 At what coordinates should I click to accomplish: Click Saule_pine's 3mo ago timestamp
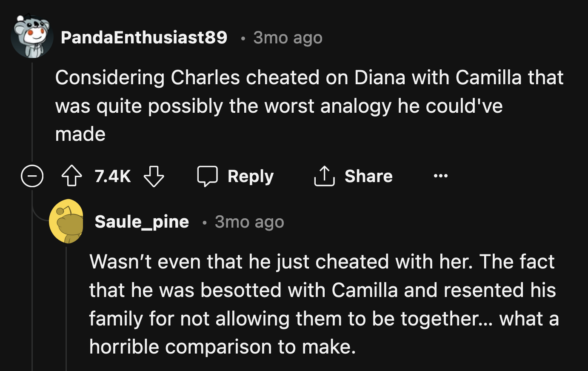[249, 221]
